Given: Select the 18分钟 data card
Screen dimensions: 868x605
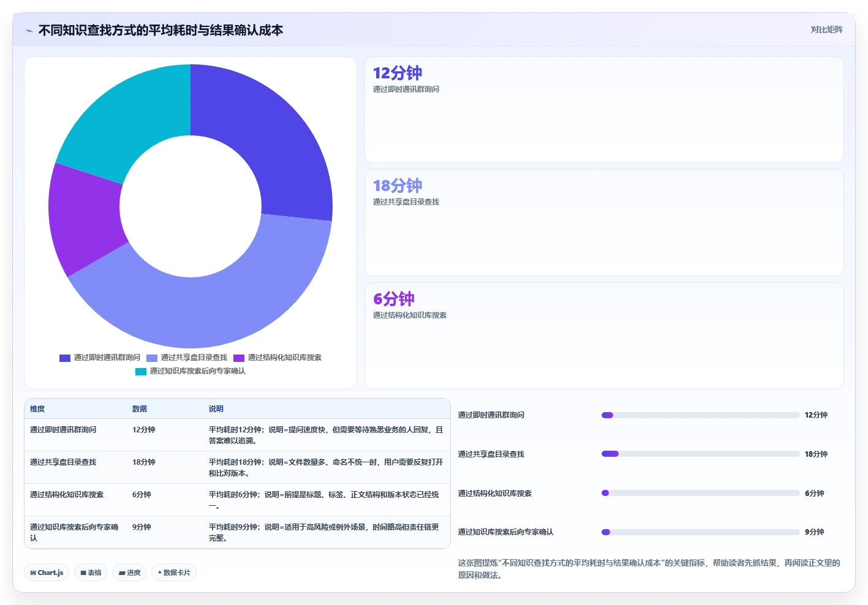Looking at the screenshot, I should click(x=604, y=223).
